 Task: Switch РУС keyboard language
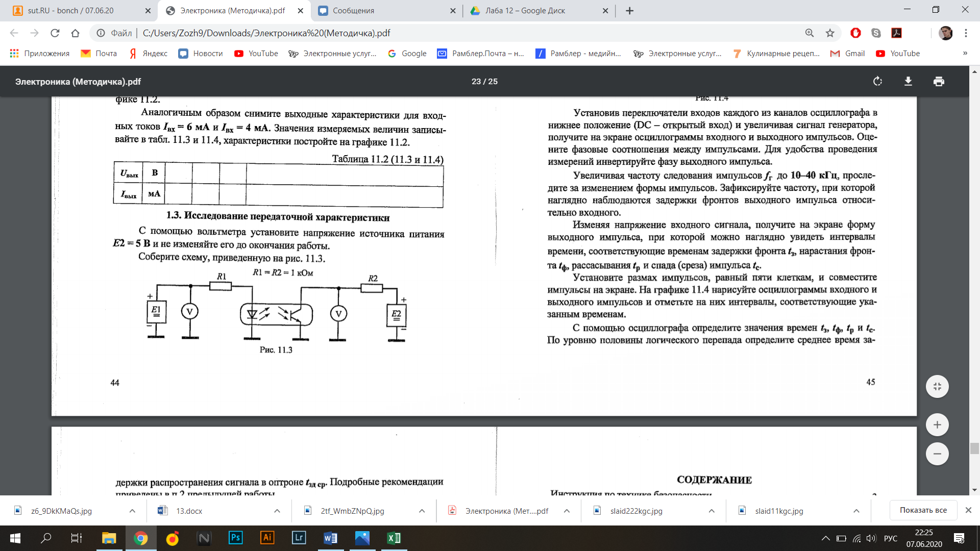pos(891,538)
